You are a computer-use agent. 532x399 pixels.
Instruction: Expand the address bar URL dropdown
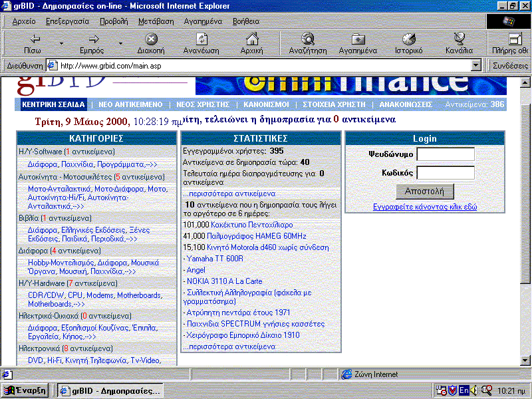(x=476, y=65)
